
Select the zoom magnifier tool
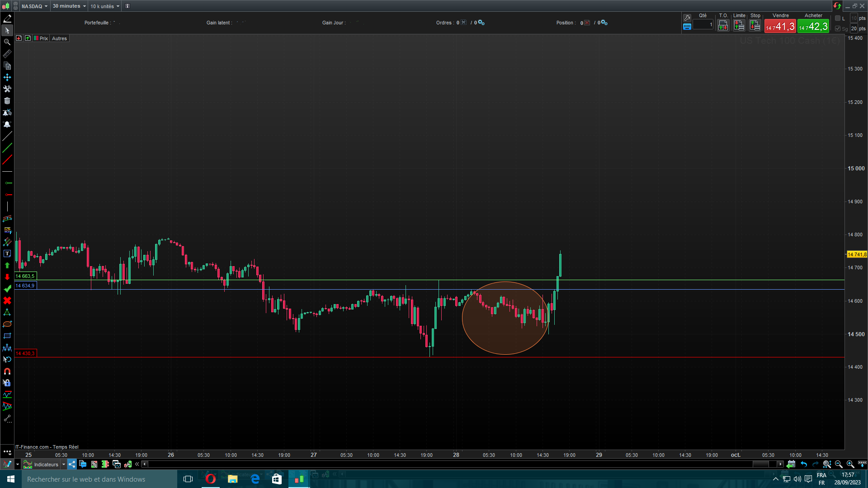pos(7,42)
